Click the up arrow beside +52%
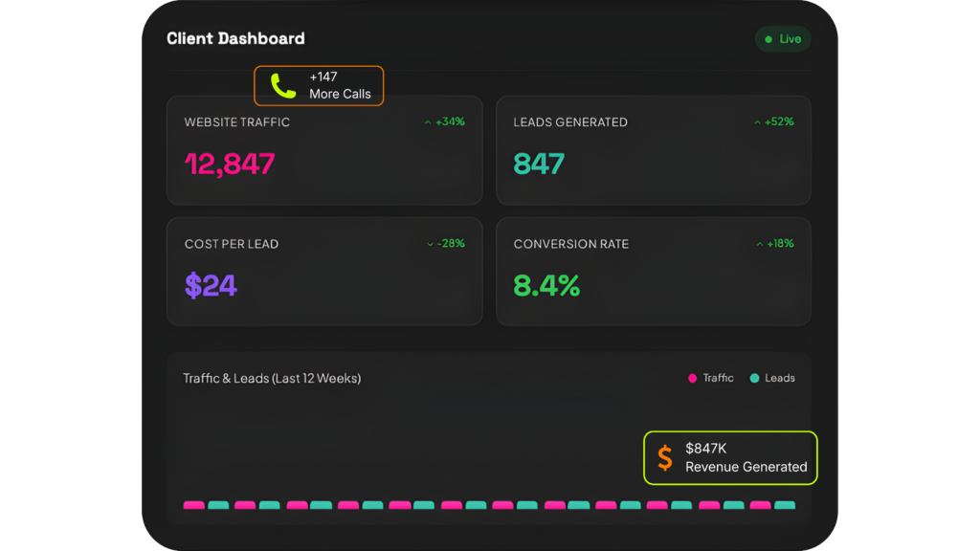 (757, 122)
